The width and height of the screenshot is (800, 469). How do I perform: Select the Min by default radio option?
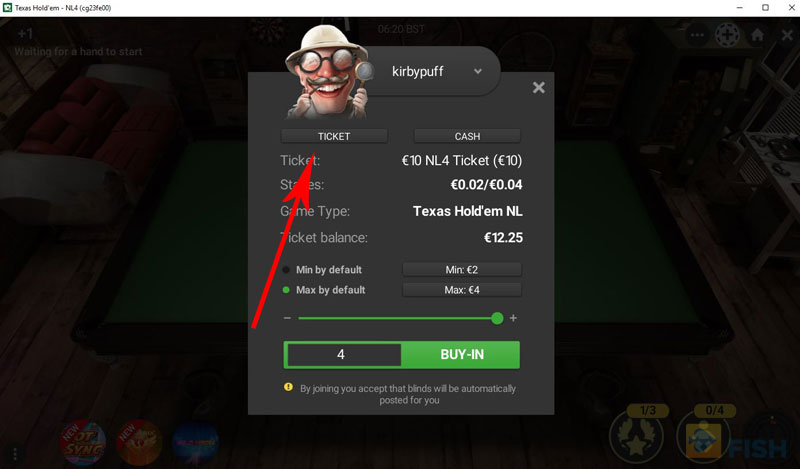point(286,269)
